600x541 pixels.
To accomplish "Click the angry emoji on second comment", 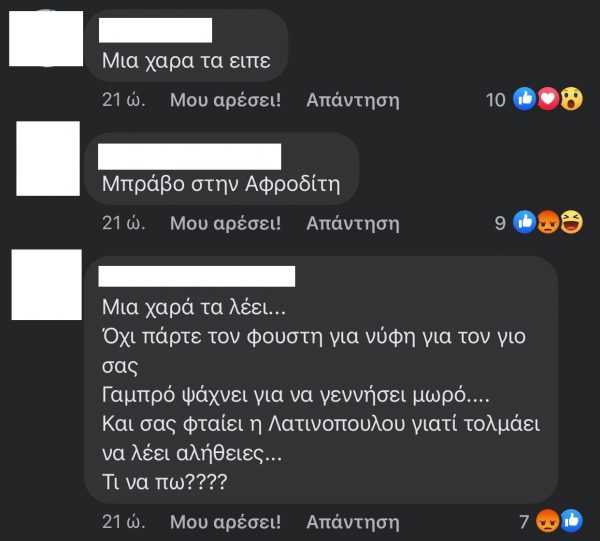I will coord(548,222).
